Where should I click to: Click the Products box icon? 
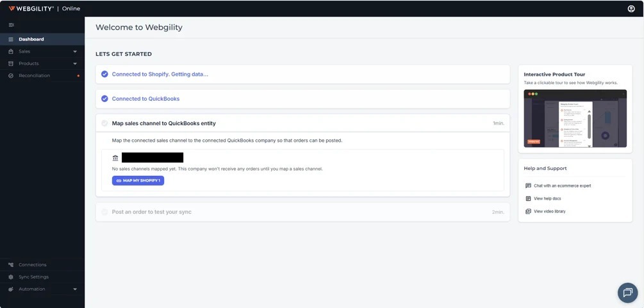click(11, 64)
